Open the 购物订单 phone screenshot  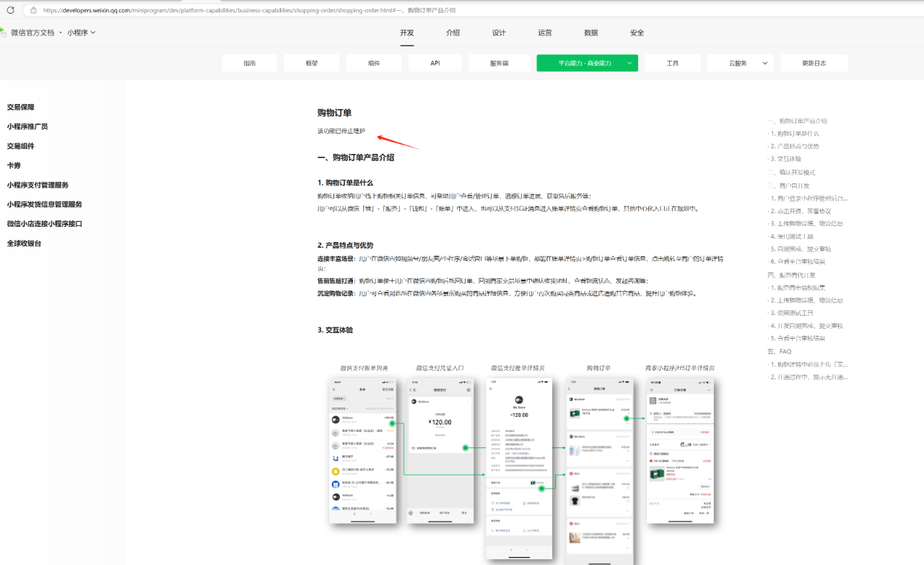[599, 470]
